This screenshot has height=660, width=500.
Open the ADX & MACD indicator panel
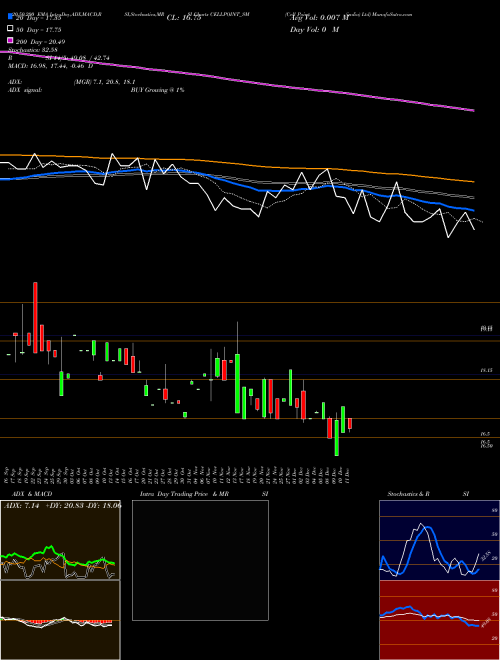[60, 540]
